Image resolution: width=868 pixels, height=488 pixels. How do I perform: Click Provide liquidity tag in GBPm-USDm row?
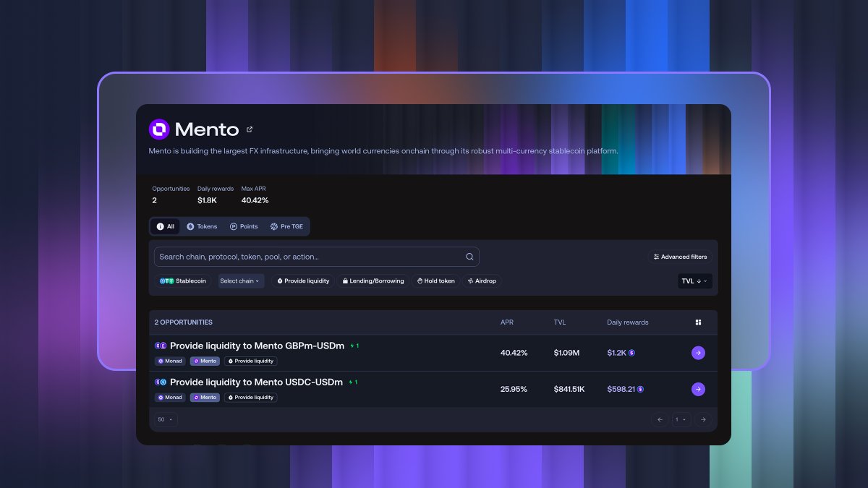(250, 361)
